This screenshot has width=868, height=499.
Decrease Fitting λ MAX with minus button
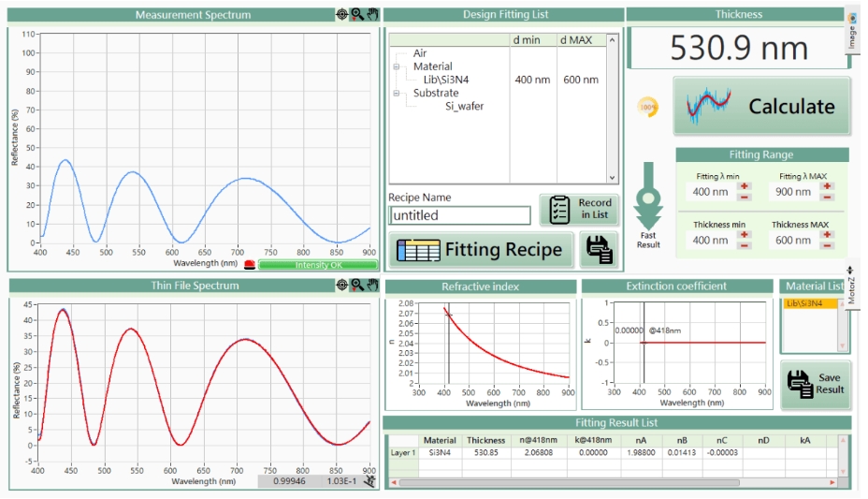coord(827,197)
